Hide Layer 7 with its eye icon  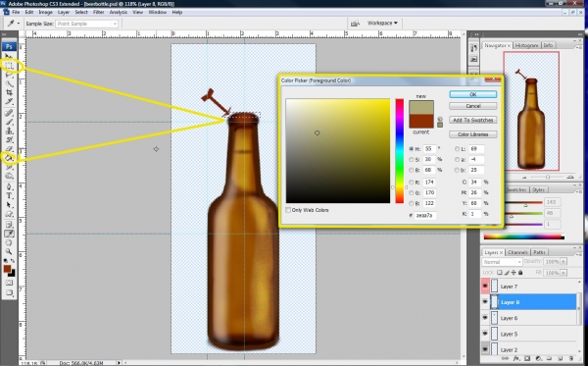485,287
